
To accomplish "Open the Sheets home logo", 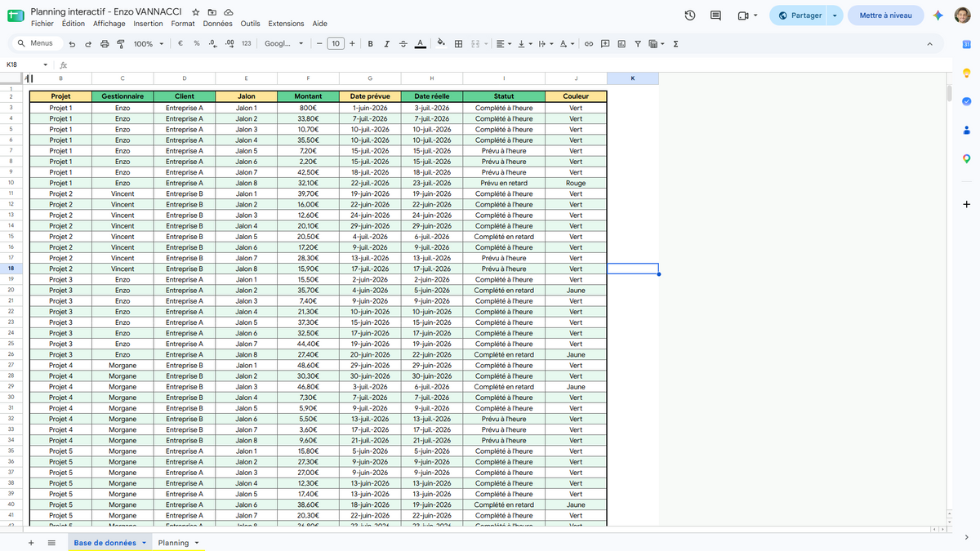I will coord(16,16).
